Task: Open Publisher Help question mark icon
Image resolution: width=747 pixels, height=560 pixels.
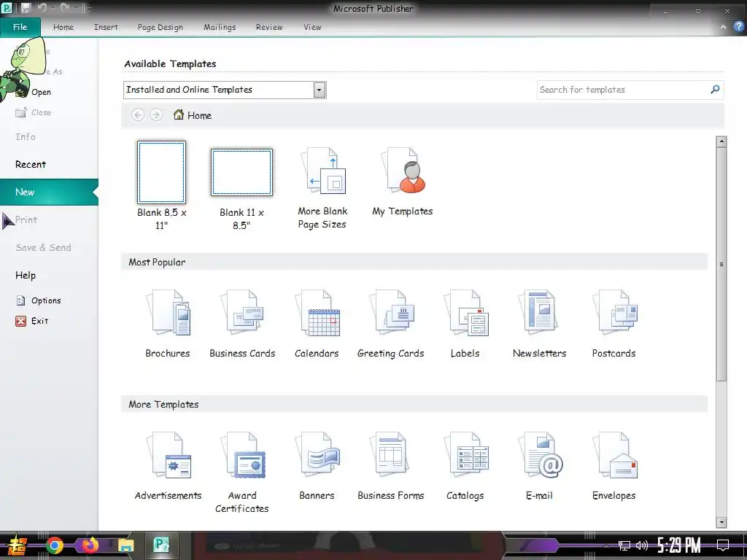Action: pyautogui.click(x=738, y=27)
